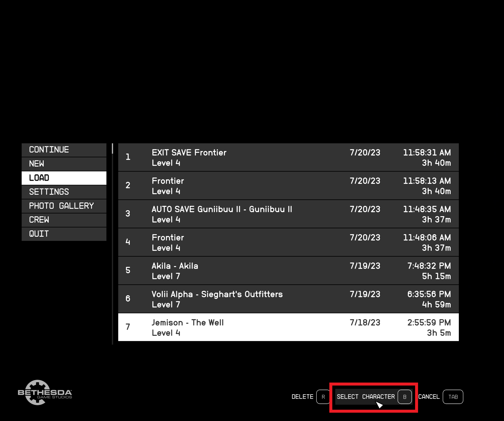
Task: Click the TAB key icon
Action: click(x=453, y=397)
